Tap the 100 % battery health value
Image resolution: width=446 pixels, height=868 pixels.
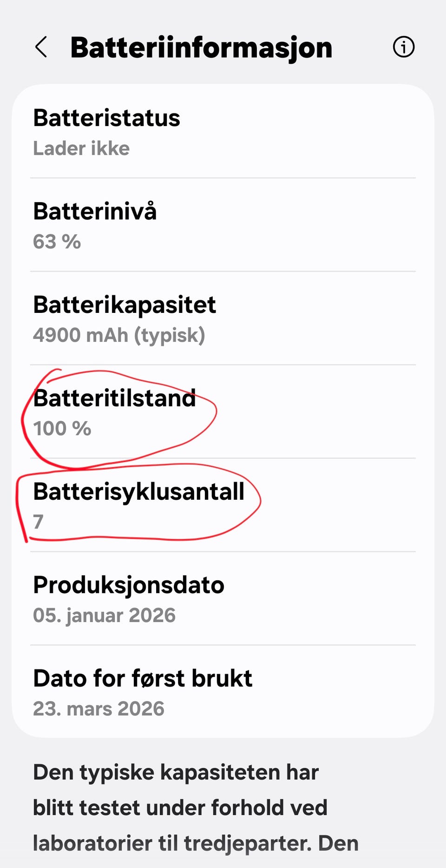[62, 429]
